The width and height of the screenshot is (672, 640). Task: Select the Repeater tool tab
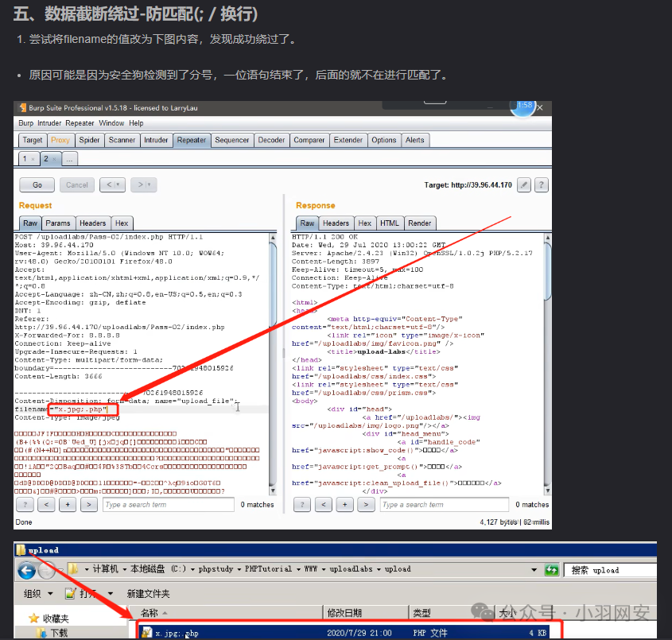pos(192,140)
